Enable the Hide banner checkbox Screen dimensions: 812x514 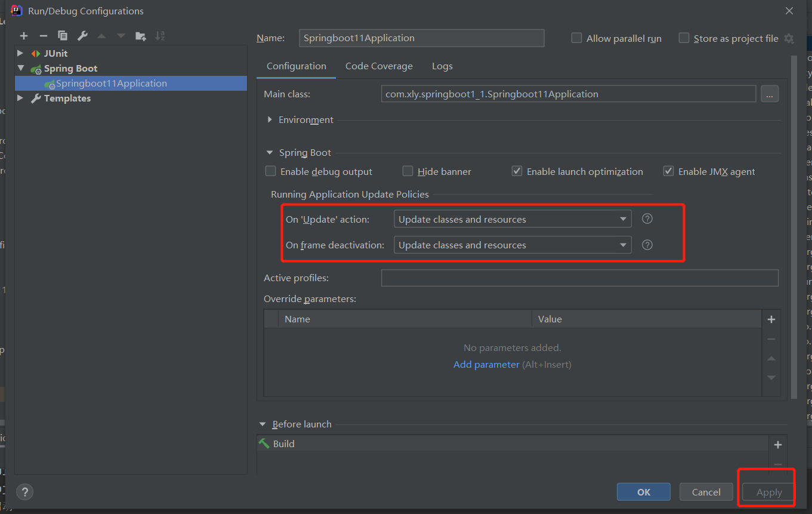coord(407,171)
